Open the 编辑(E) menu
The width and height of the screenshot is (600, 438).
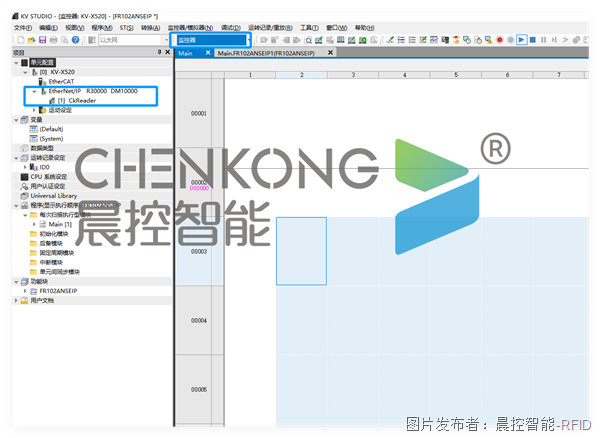[49, 28]
